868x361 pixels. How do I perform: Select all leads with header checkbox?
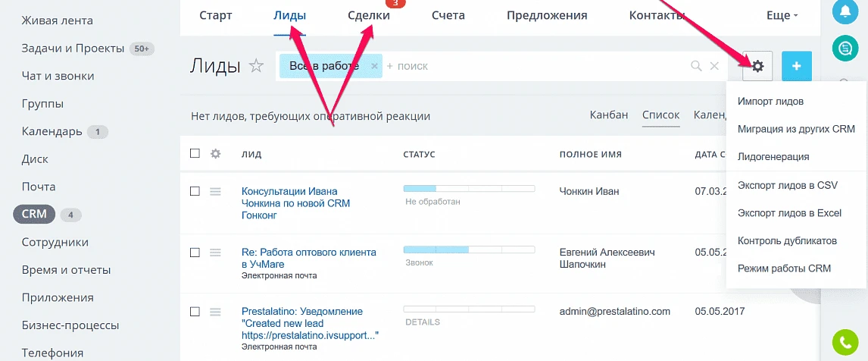(195, 153)
